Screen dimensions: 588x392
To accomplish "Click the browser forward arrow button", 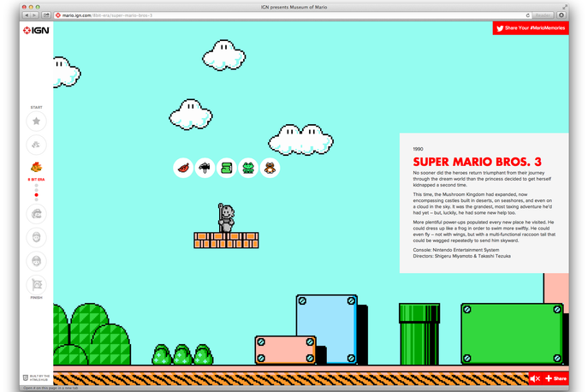I will coord(35,15).
